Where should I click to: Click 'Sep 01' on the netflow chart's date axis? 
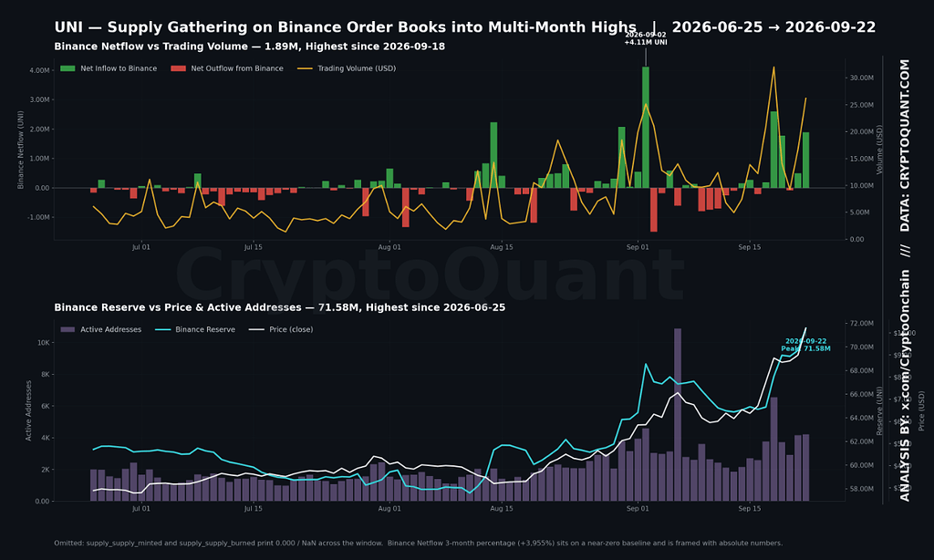point(638,247)
